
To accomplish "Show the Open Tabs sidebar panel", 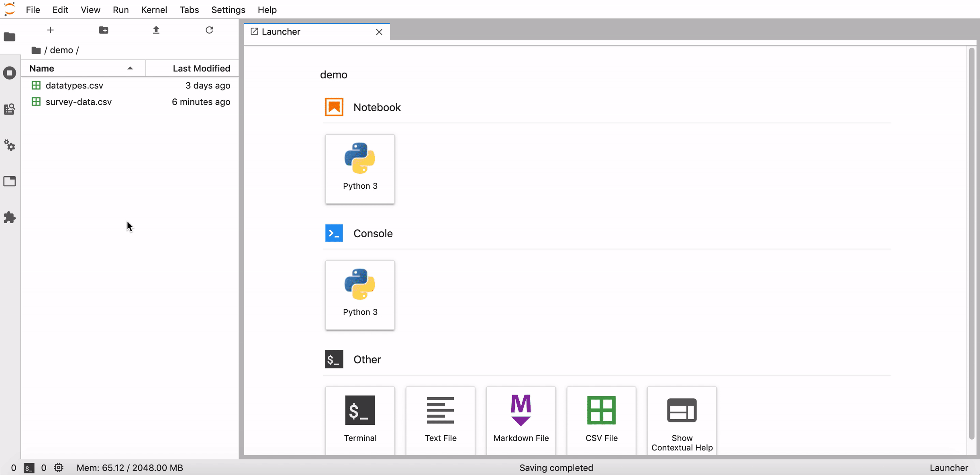I will 10,181.
